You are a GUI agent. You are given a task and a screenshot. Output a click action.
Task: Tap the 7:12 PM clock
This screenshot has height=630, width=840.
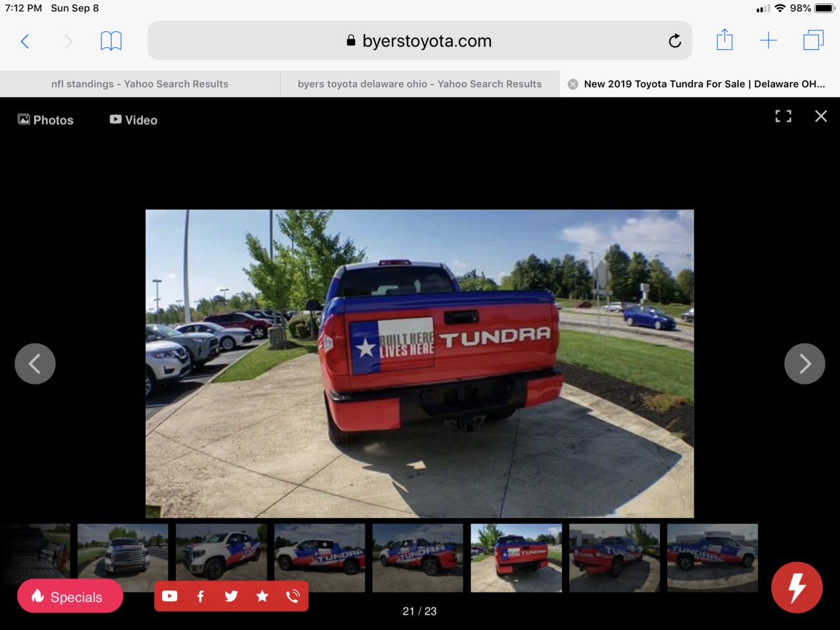point(24,9)
